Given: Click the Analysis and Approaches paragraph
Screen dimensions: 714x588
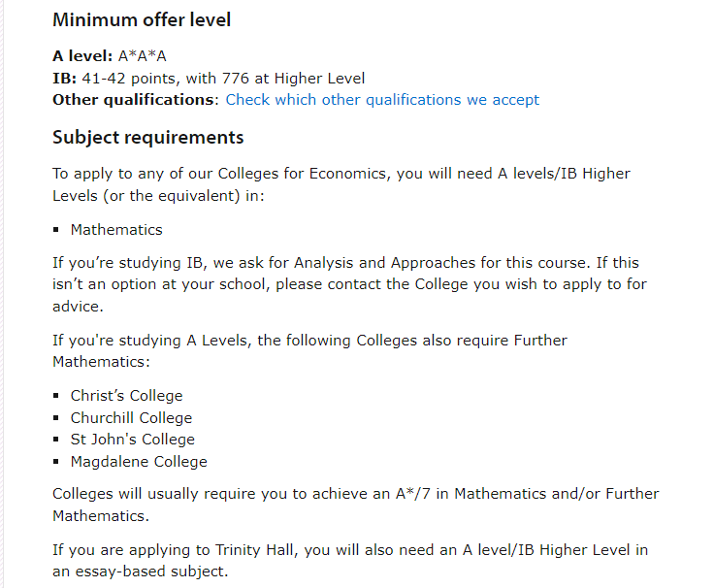Looking at the screenshot, I should pos(349,284).
